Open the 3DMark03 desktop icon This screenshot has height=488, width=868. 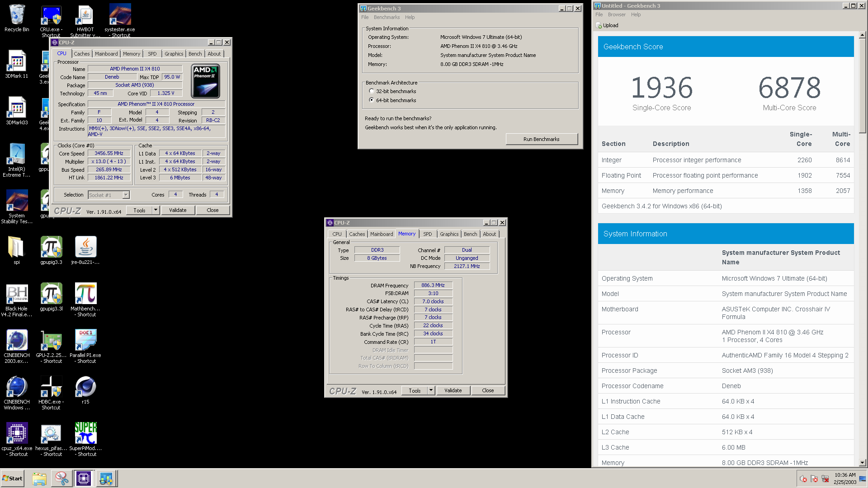(x=17, y=111)
